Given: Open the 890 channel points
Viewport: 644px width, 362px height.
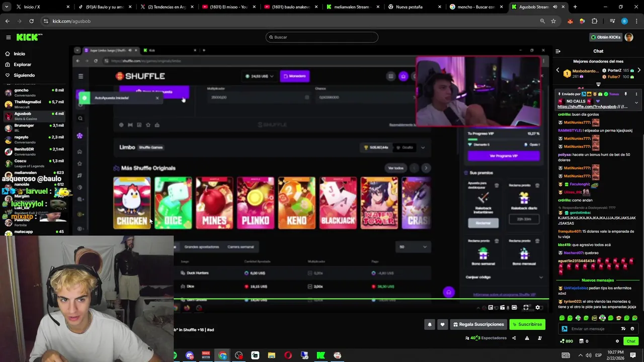Looking at the screenshot, I should pos(567,341).
